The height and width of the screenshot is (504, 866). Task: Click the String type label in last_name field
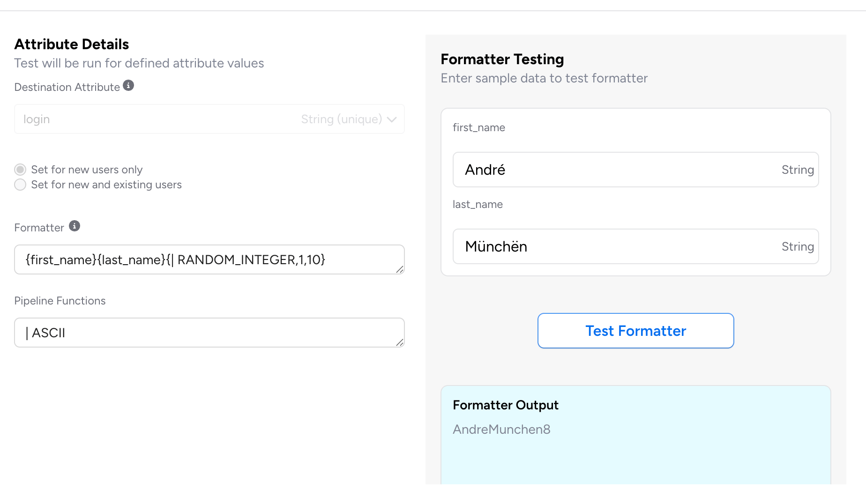[798, 246]
